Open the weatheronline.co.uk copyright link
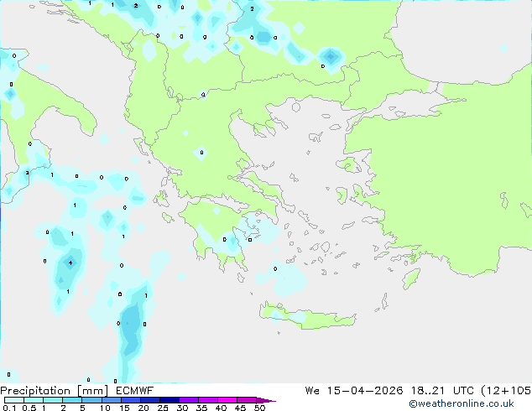Image resolution: width=532 pixels, height=411 pixels. point(462,403)
